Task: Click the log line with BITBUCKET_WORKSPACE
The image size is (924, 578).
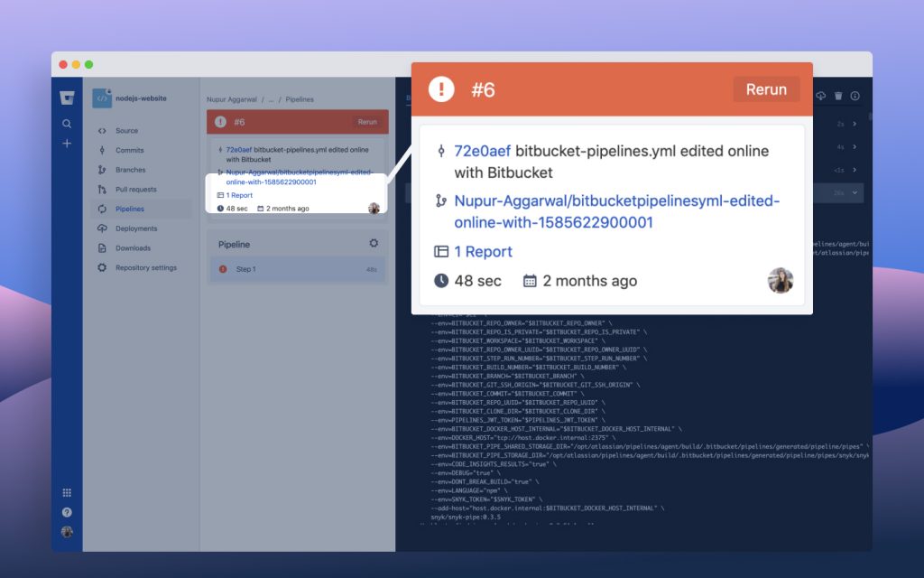Action: (x=519, y=340)
